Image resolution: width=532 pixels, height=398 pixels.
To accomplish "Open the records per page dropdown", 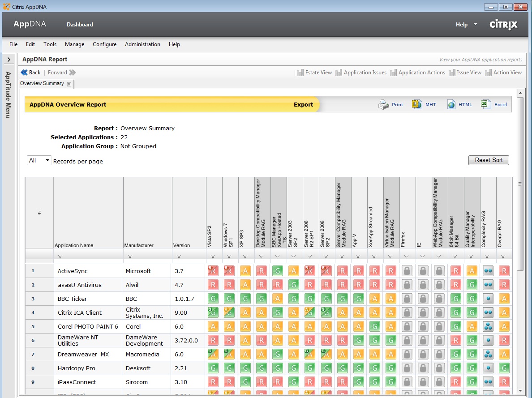I will coord(39,160).
